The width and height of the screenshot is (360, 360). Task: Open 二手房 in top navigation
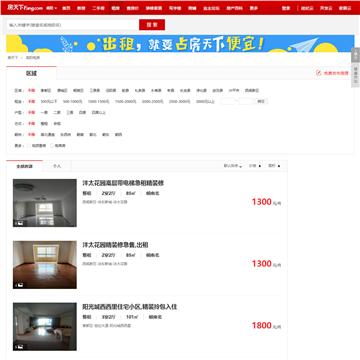(98, 8)
